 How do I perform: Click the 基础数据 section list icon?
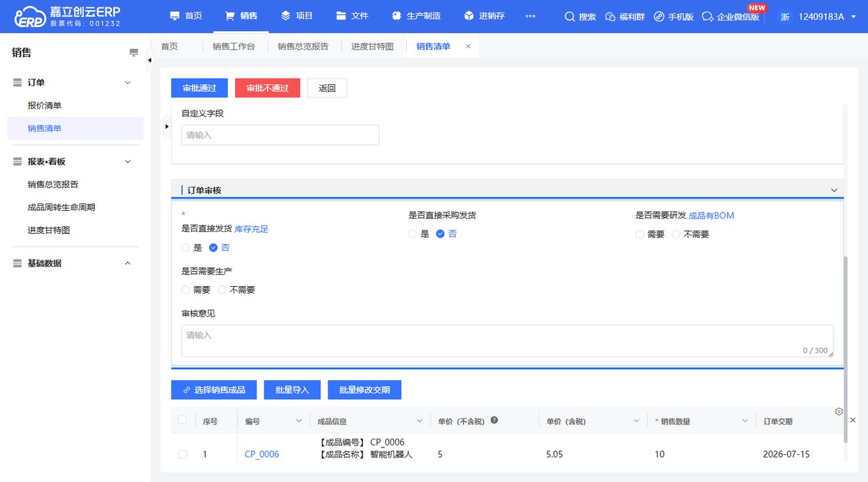coord(18,264)
